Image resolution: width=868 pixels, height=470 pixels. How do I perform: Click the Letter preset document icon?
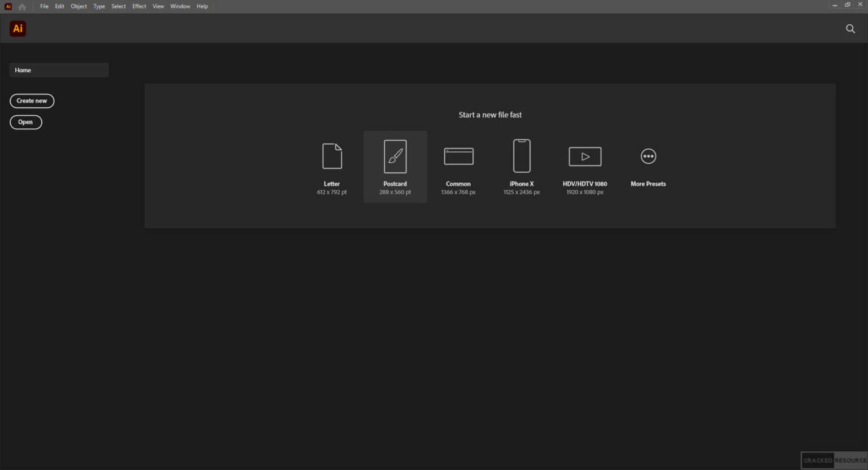coord(332,156)
